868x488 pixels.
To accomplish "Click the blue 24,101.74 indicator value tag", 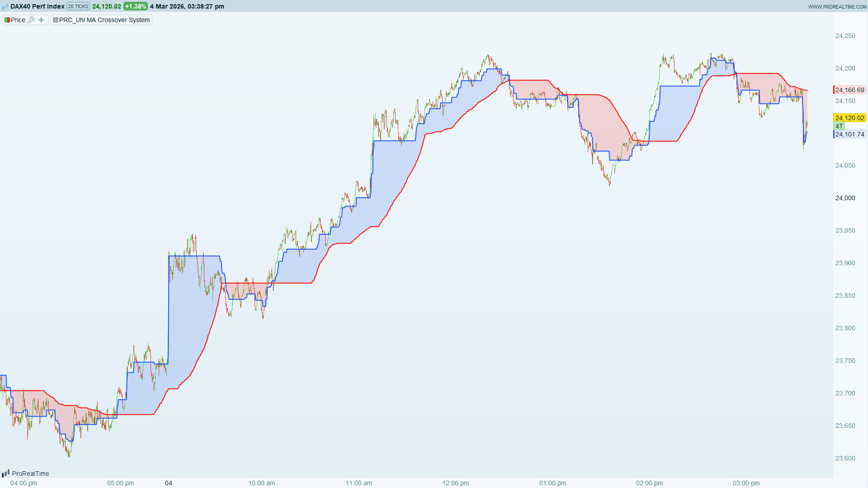I will [849, 134].
